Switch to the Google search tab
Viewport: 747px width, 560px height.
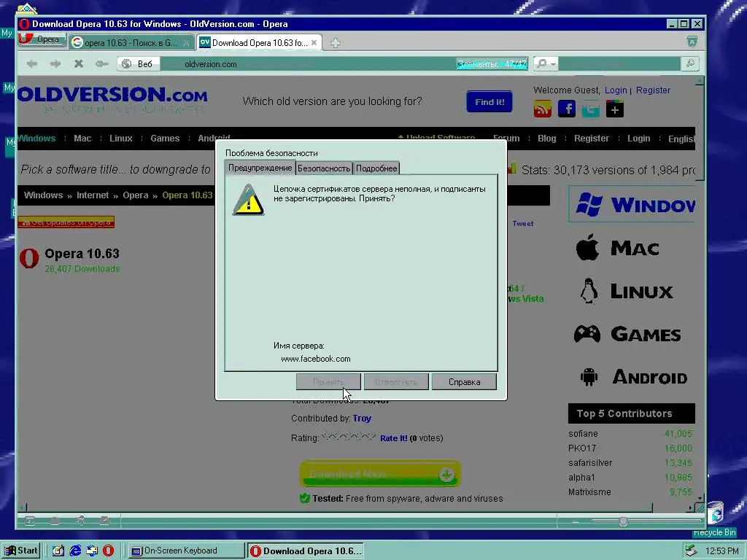coord(131,43)
